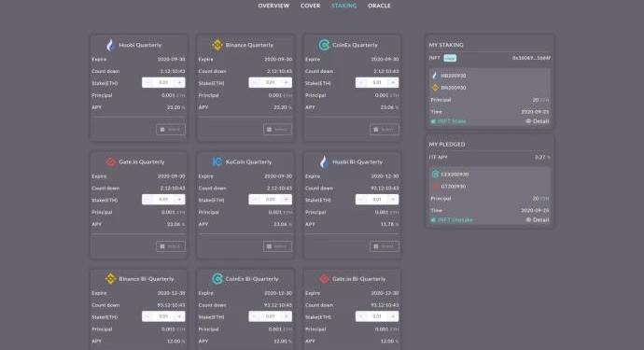This screenshot has width=644, height=350.
Task: Click the Binance Bi-Quarterly logo icon
Action: [110, 278]
